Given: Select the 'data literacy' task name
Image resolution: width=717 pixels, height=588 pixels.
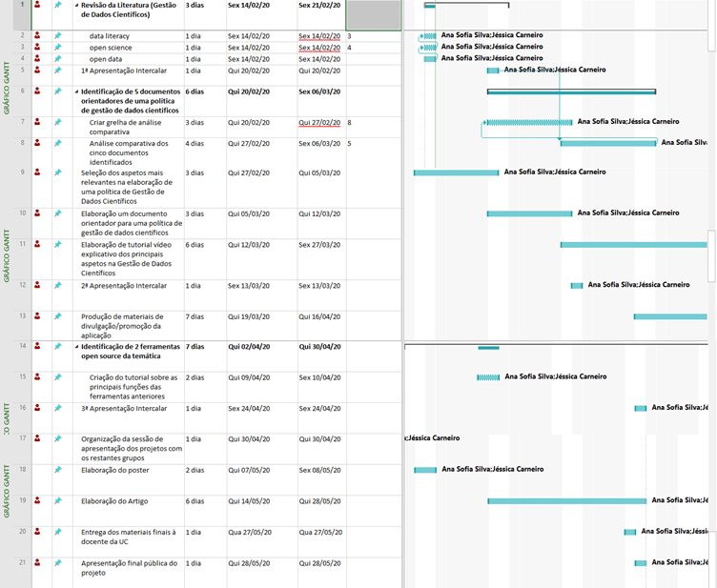Looking at the screenshot, I should pos(110,35).
